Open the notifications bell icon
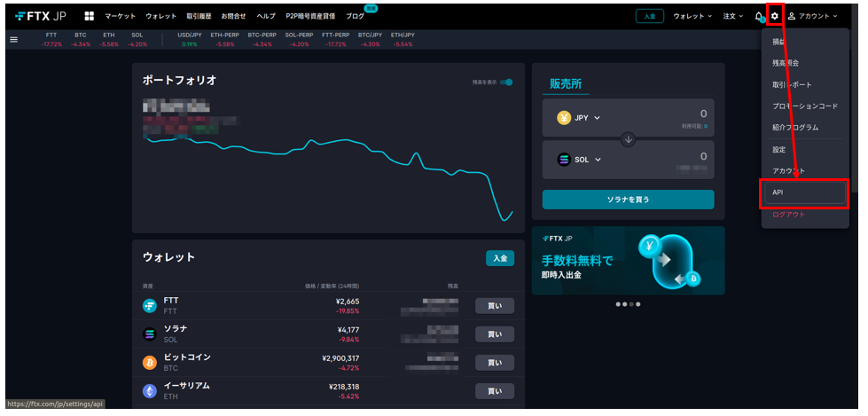 pos(758,16)
